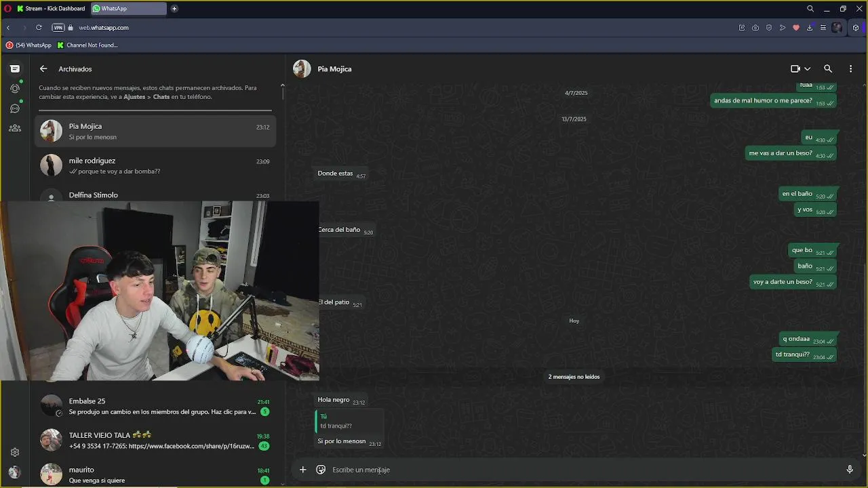The height and width of the screenshot is (488, 868).
Task: Click the 'Si por lo menosn' message
Action: [x=349, y=441]
